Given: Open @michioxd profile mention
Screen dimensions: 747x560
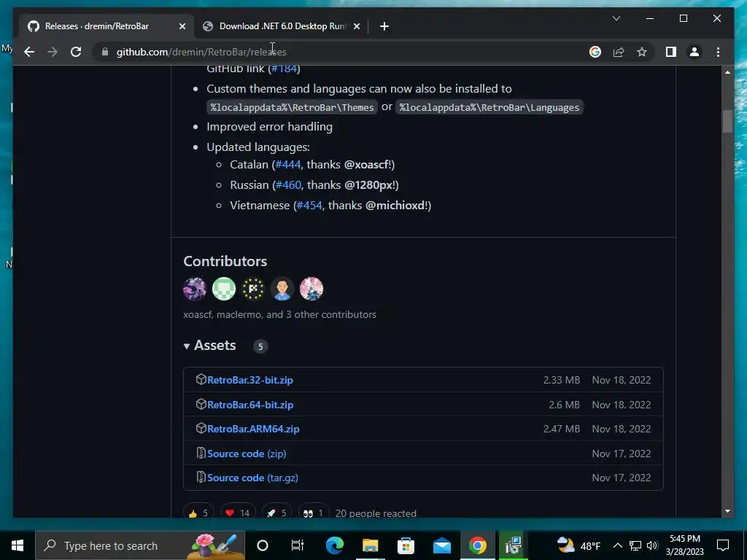Looking at the screenshot, I should point(396,205).
